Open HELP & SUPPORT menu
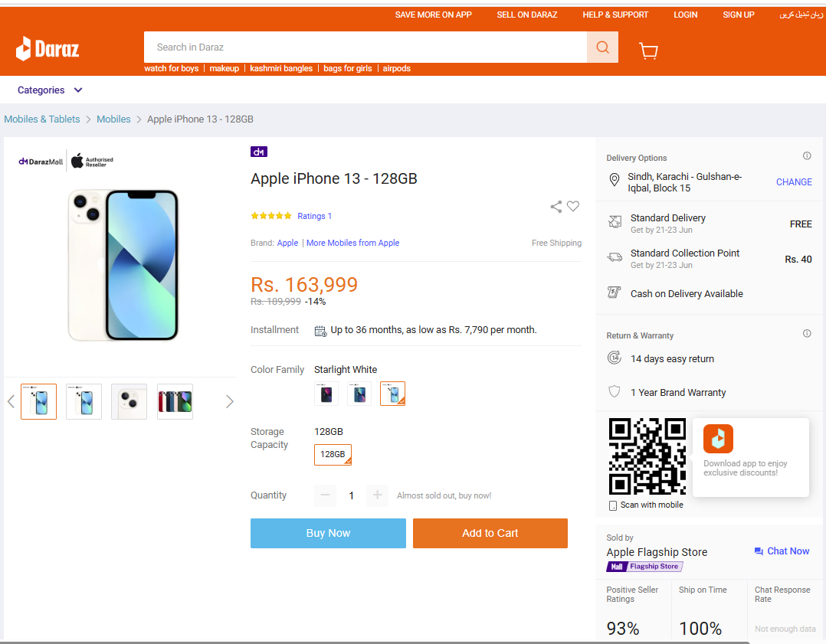The image size is (826, 644). [615, 15]
